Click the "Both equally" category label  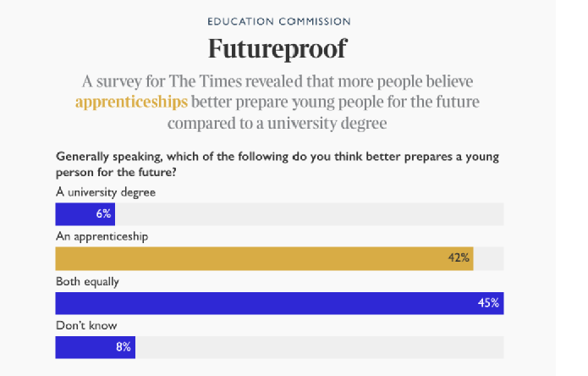coord(89,281)
